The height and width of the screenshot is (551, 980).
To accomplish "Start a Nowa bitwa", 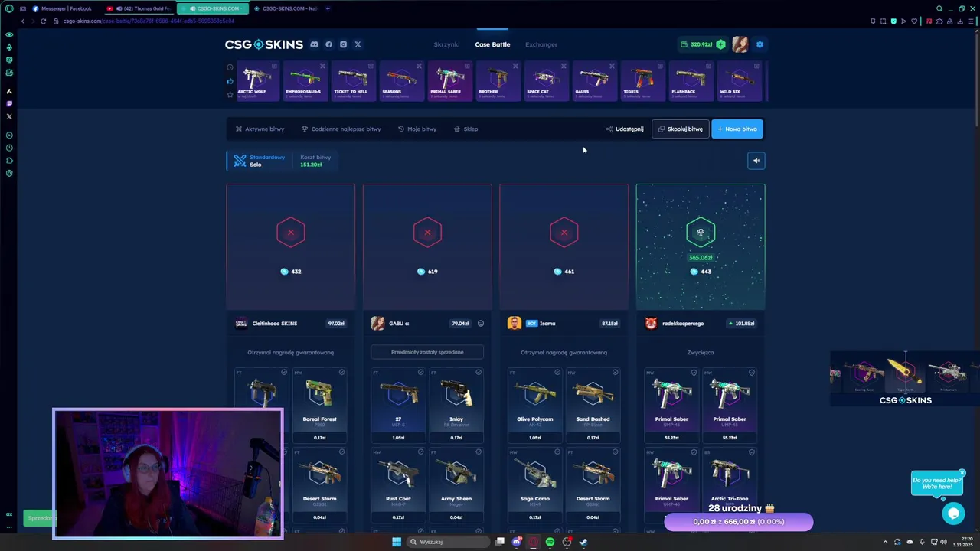I will (x=737, y=129).
